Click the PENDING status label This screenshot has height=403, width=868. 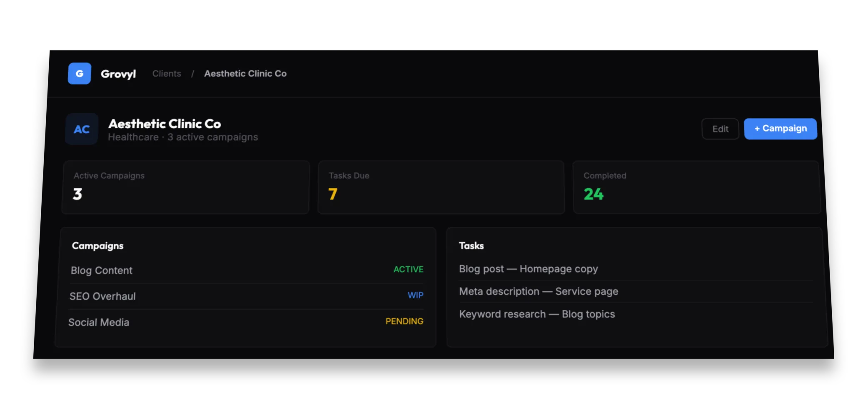404,321
